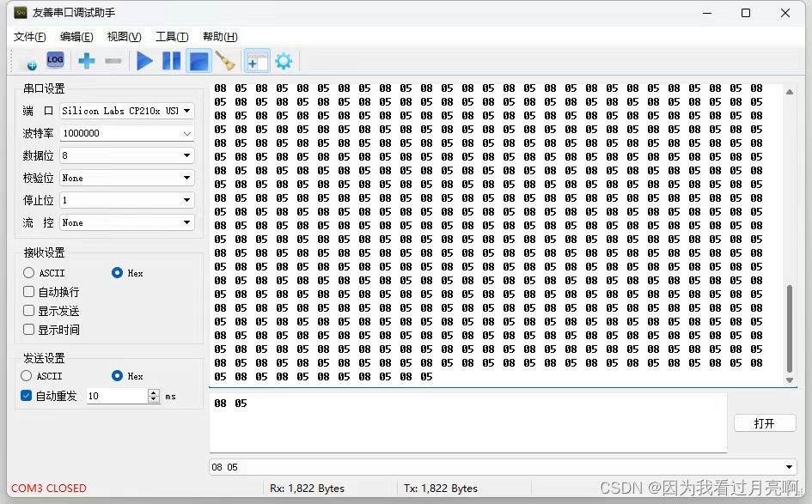Click the receive area scroll down arrow
812x504 pixels.
pos(789,380)
